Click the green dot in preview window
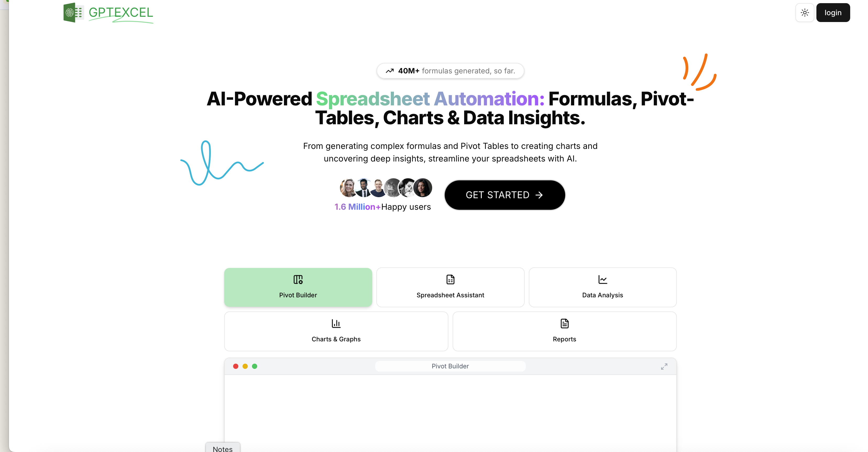Image resolution: width=868 pixels, height=452 pixels. 254,366
